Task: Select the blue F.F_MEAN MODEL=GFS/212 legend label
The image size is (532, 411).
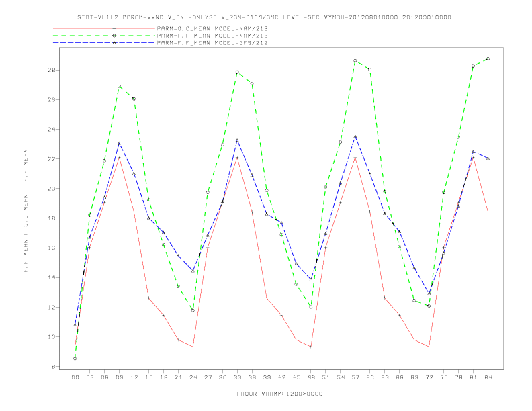Action: [x=212, y=43]
